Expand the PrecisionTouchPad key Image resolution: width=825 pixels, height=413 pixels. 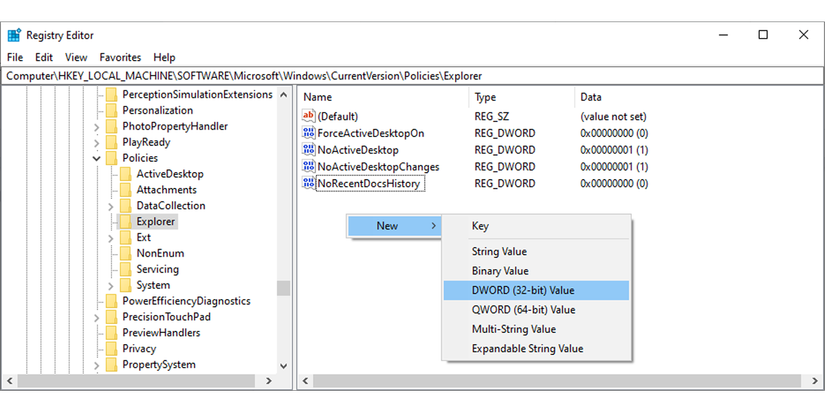point(97,317)
